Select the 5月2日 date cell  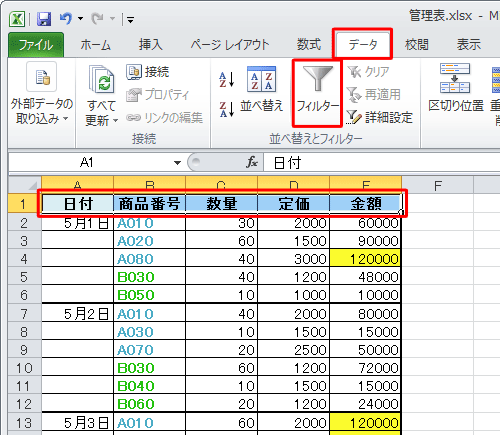77,313
